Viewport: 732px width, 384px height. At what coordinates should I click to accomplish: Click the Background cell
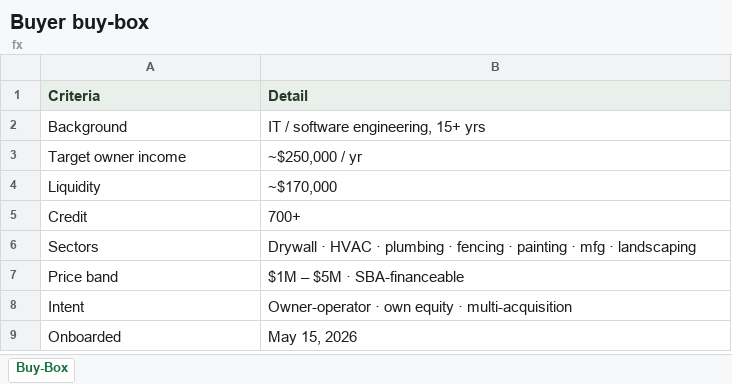pyautogui.click(x=150, y=126)
